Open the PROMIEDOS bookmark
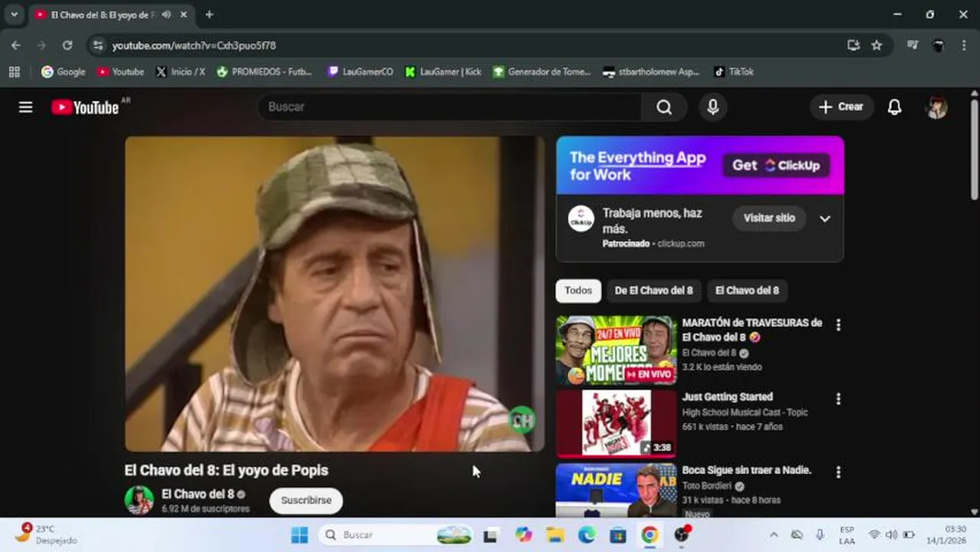 265,71
